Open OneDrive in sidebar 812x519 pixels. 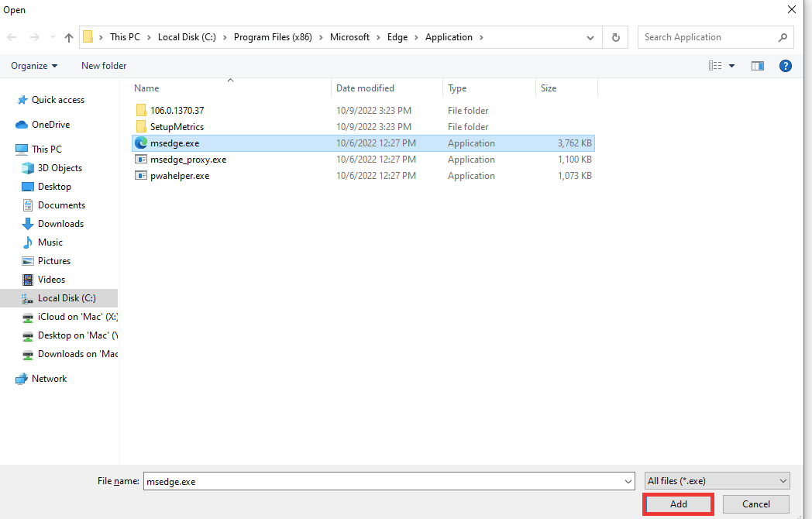tap(51, 124)
